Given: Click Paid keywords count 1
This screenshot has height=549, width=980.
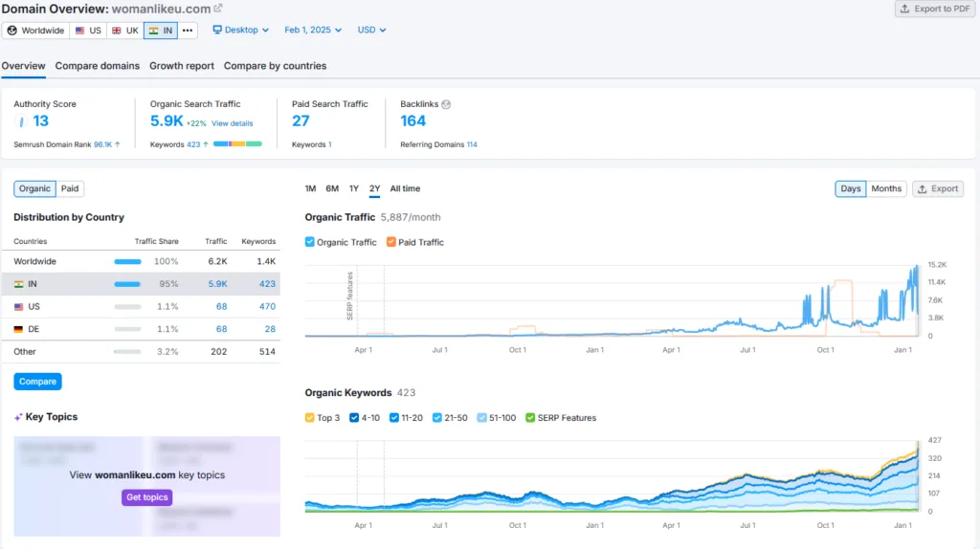Looking at the screenshot, I should [x=330, y=144].
